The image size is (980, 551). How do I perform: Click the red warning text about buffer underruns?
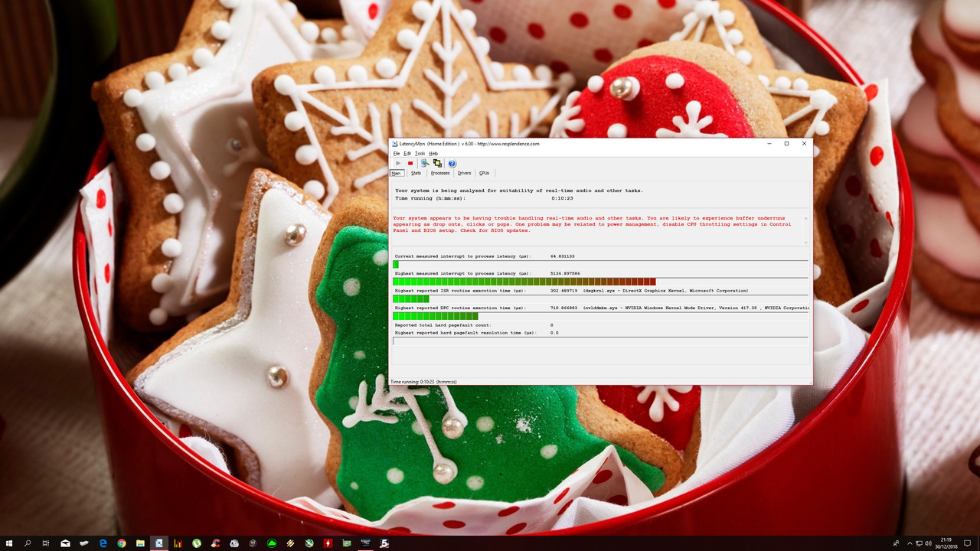[x=592, y=224]
